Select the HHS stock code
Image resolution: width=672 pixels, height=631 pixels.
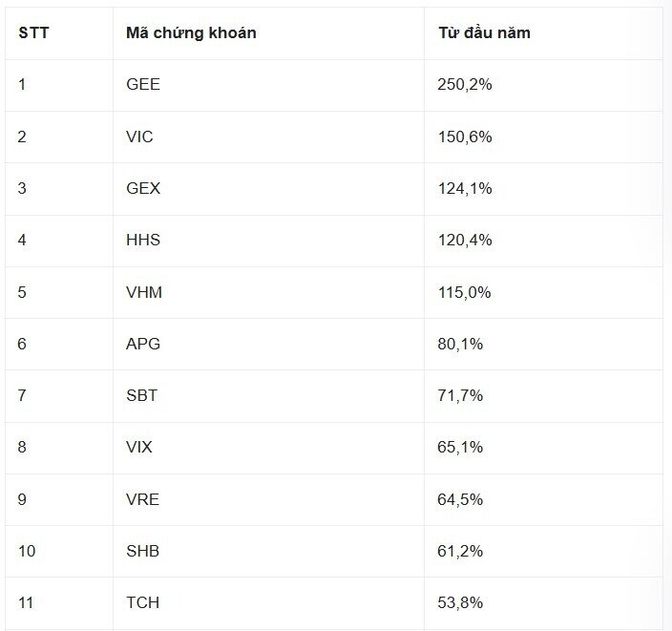143,241
